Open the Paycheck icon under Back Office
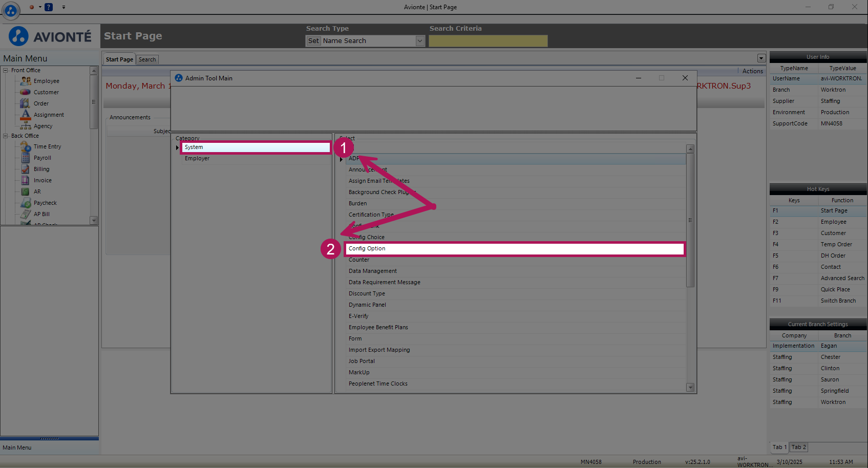 point(26,203)
